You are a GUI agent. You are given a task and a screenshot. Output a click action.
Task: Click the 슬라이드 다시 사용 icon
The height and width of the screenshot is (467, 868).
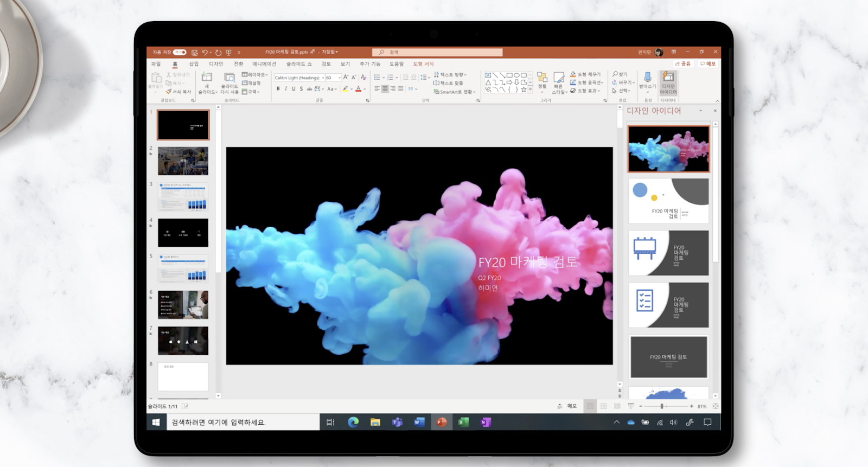click(229, 77)
